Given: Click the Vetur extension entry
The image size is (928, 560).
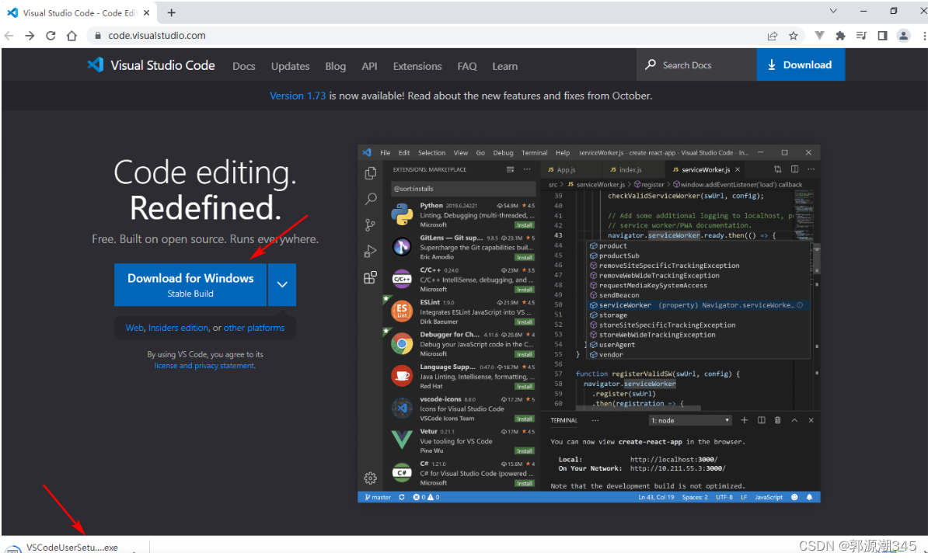Looking at the screenshot, I should coord(462,440).
